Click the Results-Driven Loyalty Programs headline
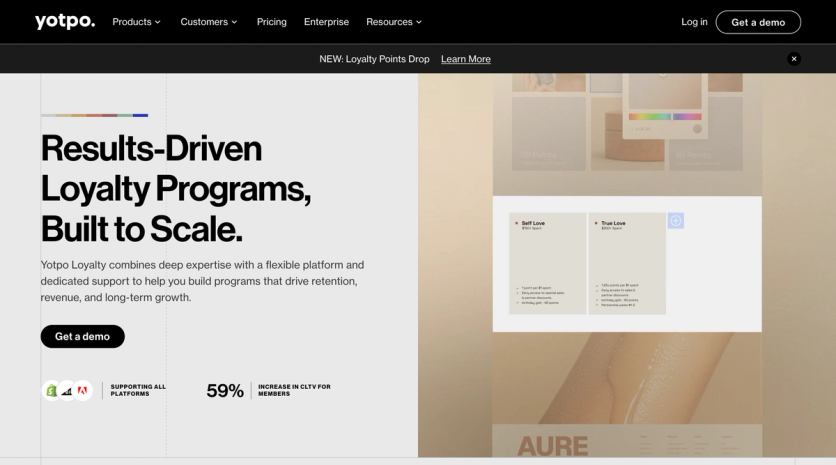 [x=176, y=188]
